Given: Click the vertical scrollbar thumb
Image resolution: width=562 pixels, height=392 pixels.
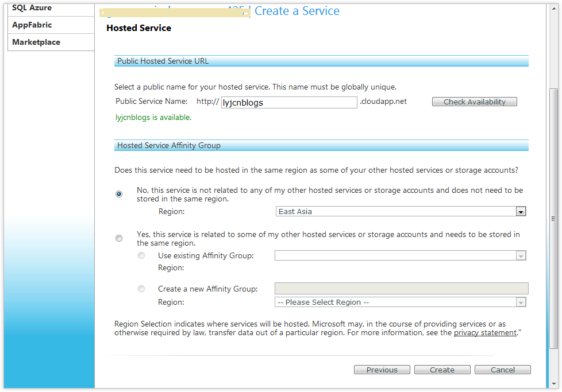Looking at the screenshot, I should pyautogui.click(x=553, y=218).
